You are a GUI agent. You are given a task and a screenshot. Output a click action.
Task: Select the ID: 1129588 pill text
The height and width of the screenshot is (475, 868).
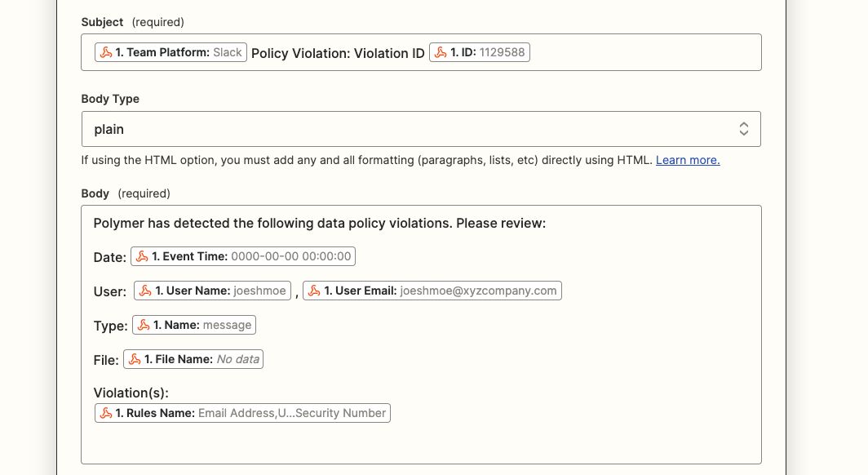click(x=488, y=52)
